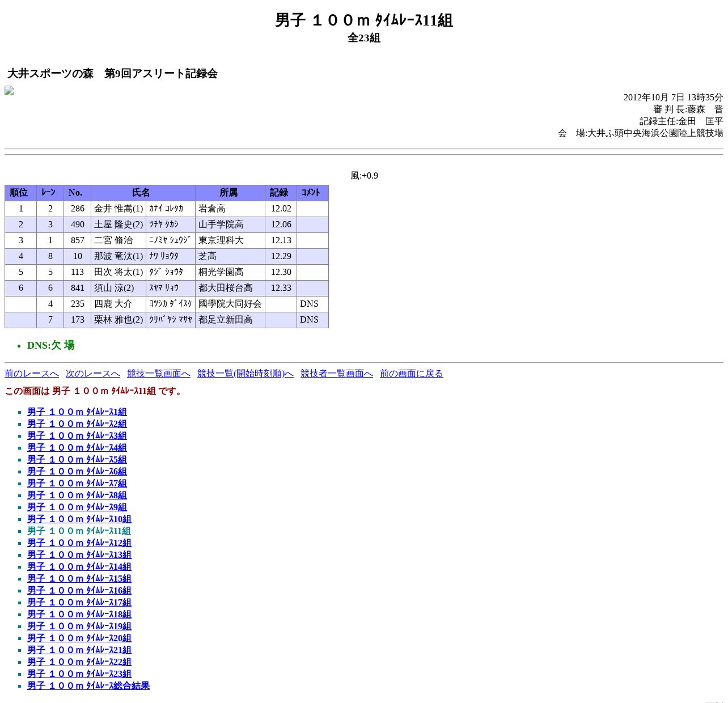This screenshot has width=728, height=703.
Task: Open 男子100m タイムレース18組 link
Action: [79, 615]
